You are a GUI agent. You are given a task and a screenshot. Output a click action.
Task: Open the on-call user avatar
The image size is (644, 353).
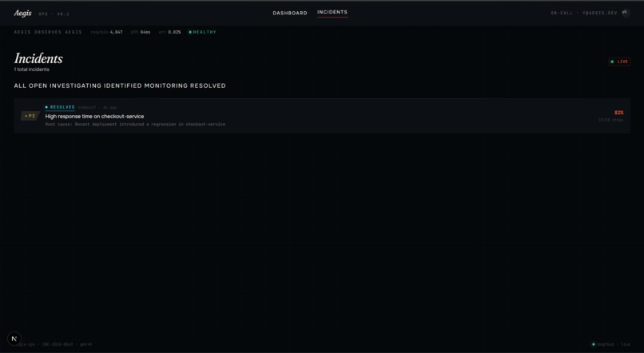[626, 13]
